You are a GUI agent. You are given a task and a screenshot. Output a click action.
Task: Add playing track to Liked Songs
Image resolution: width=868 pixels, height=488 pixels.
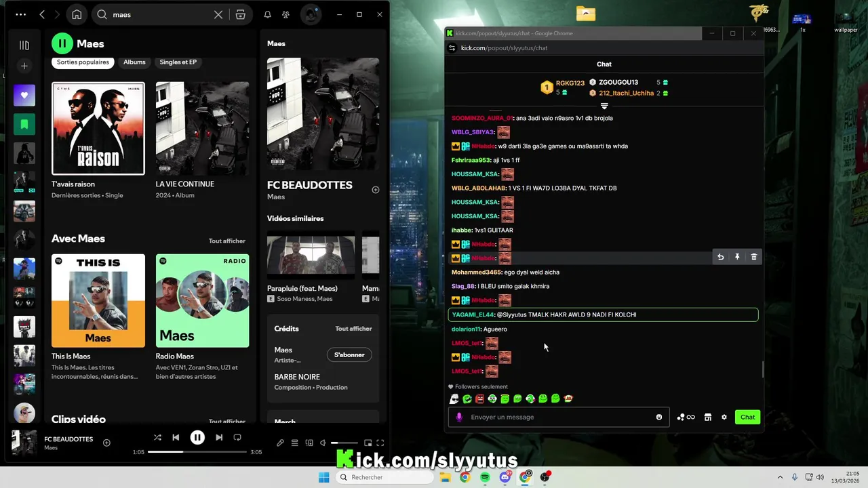click(106, 443)
